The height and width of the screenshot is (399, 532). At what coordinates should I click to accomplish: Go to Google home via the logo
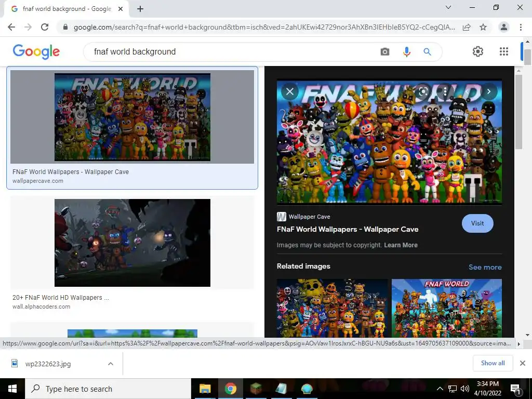pyautogui.click(x=36, y=51)
